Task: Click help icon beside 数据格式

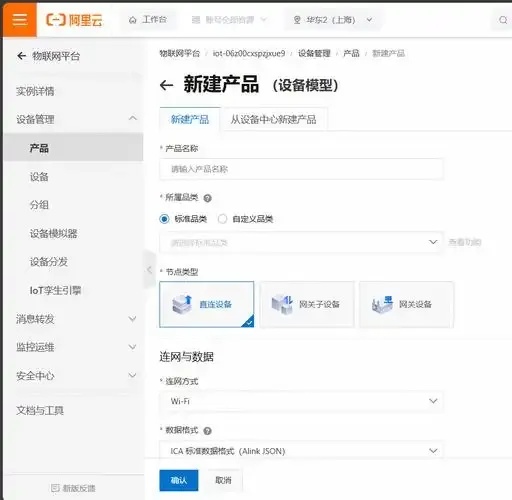Action: click(207, 431)
